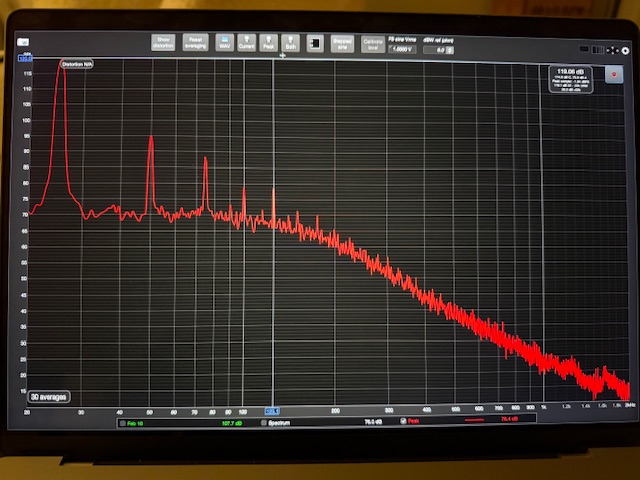Save the Current trace

coord(246,43)
